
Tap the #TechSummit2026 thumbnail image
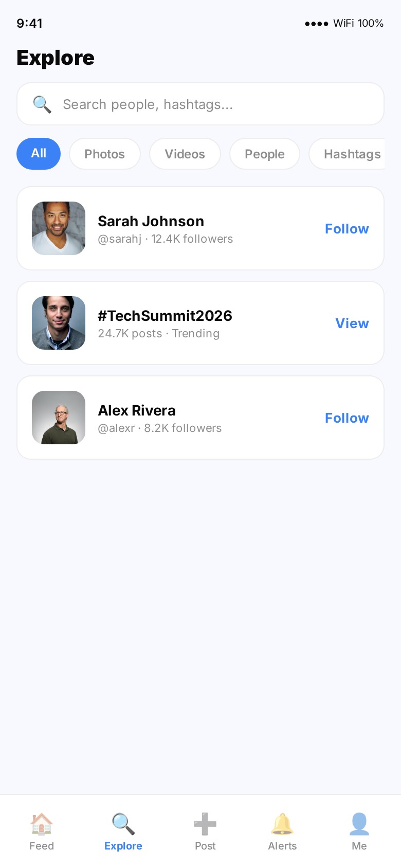tap(59, 323)
